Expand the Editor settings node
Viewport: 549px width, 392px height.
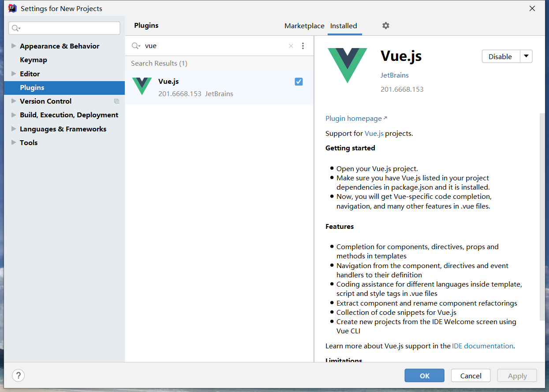coord(14,74)
